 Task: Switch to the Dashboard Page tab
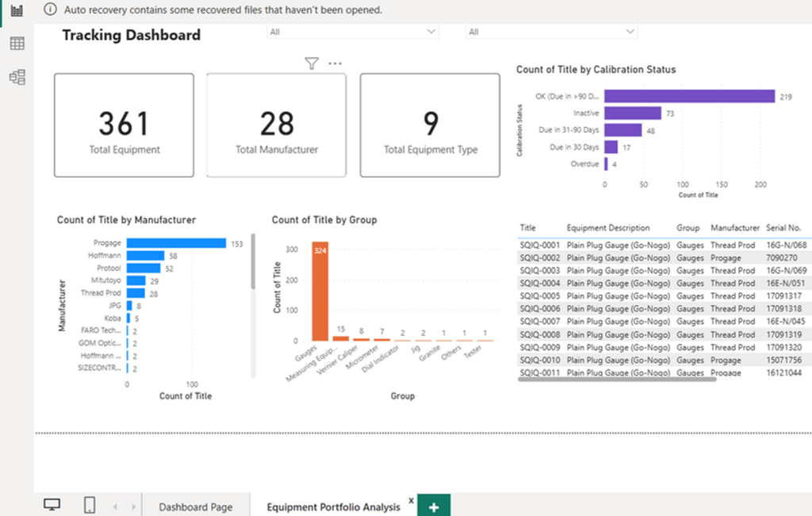(x=195, y=506)
